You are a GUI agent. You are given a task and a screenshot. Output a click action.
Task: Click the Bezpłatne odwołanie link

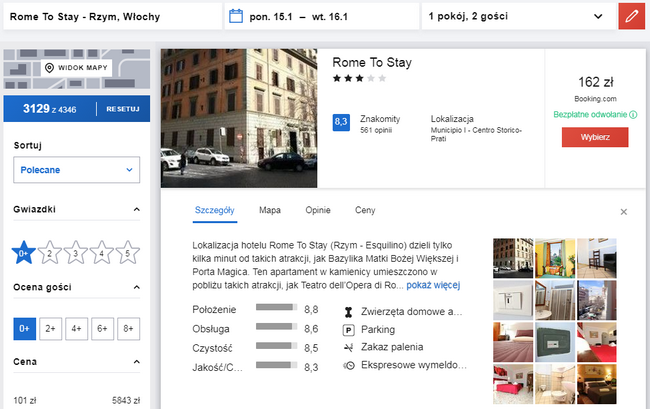[x=590, y=115]
